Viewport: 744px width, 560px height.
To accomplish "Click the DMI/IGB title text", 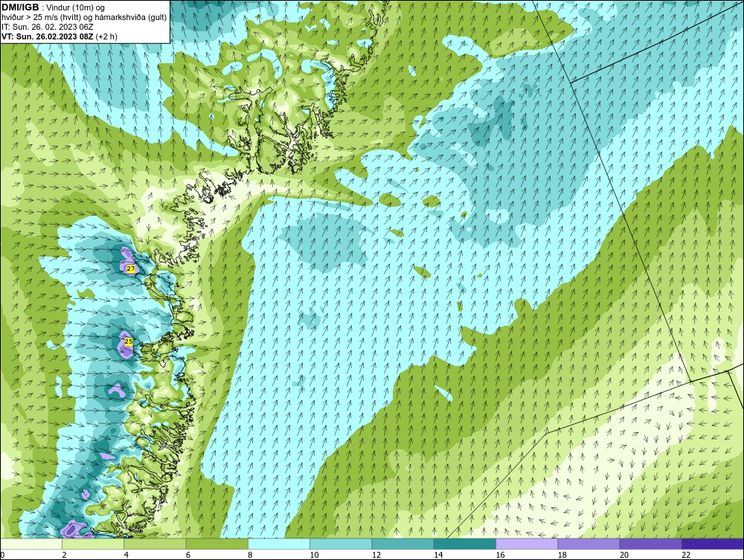I will tap(20, 7).
